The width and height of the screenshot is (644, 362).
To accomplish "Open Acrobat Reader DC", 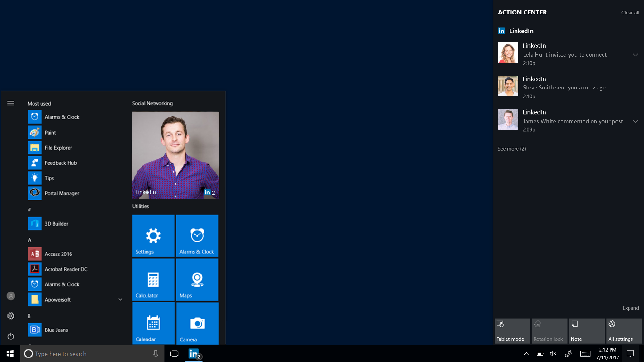I will [66, 269].
